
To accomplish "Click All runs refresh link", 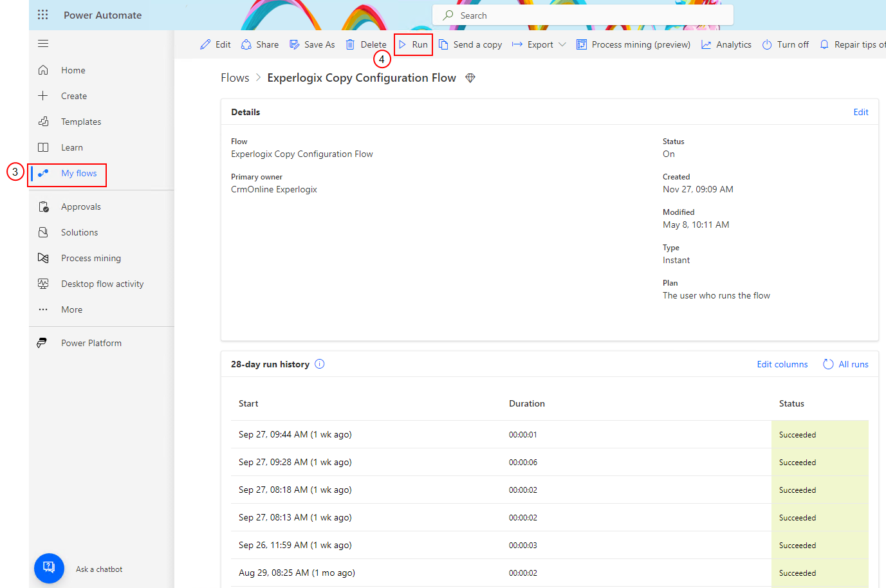I will pyautogui.click(x=845, y=364).
